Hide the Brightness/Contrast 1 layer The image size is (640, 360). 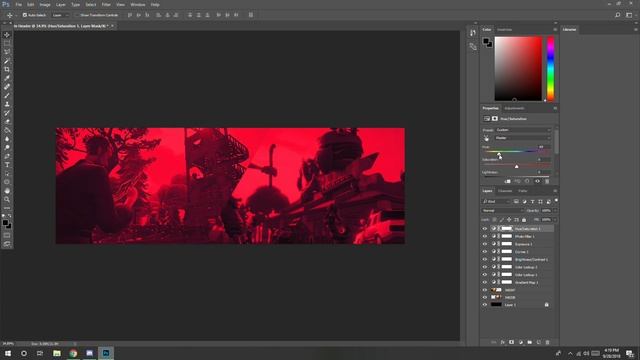pos(485,259)
